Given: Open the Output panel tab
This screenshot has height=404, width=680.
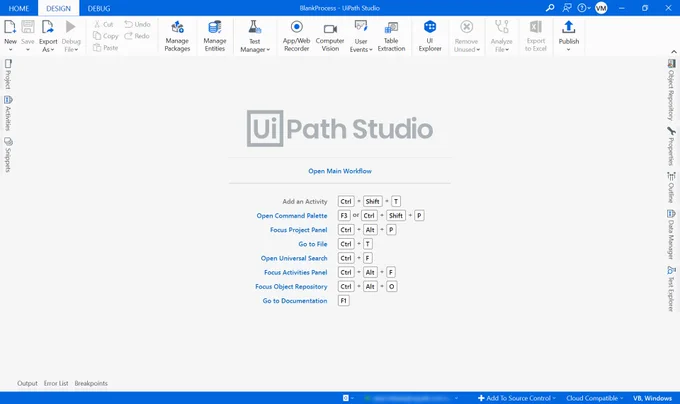Looking at the screenshot, I should [x=27, y=383].
